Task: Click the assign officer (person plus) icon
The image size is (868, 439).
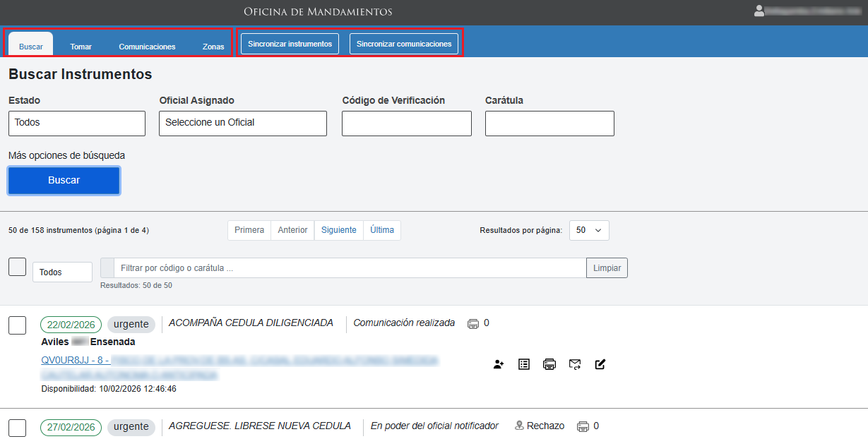Action: (x=499, y=364)
